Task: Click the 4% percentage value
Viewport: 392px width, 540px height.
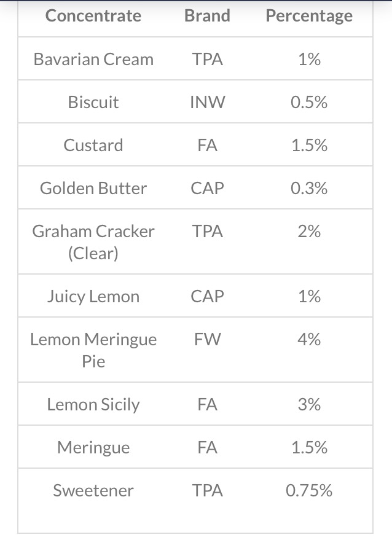Action: [309, 340]
